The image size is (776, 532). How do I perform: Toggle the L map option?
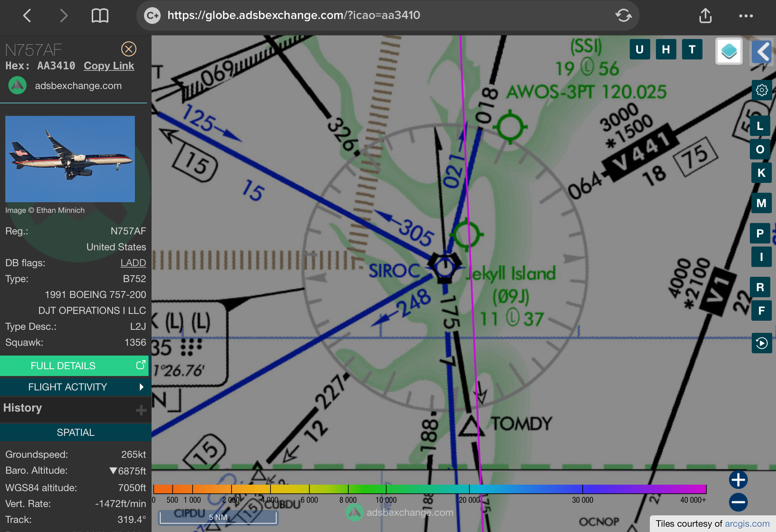[760, 126]
